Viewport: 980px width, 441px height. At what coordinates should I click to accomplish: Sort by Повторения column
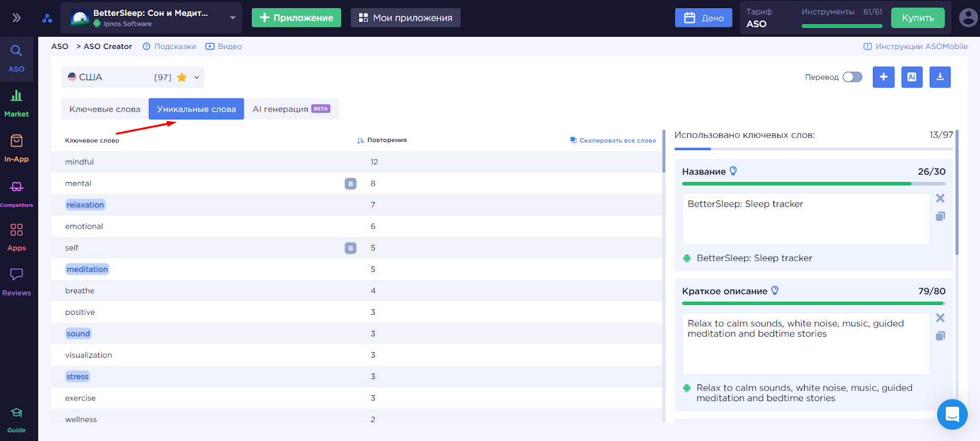(382, 140)
